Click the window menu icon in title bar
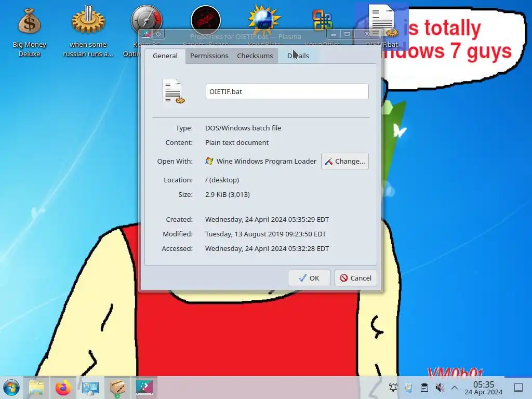This screenshot has width=532, height=399. pos(146,34)
